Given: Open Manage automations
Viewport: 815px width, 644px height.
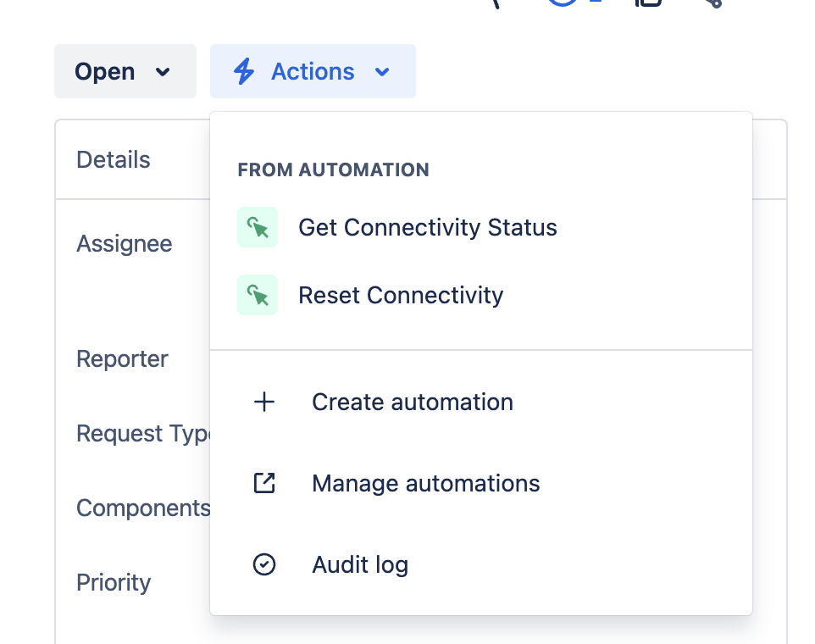Looking at the screenshot, I should (425, 483).
